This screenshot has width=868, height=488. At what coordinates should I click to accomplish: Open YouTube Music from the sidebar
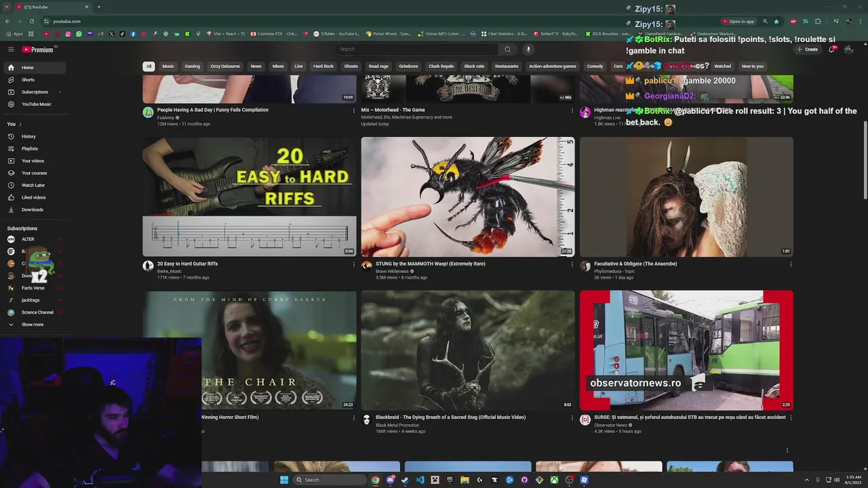pyautogui.click(x=34, y=104)
